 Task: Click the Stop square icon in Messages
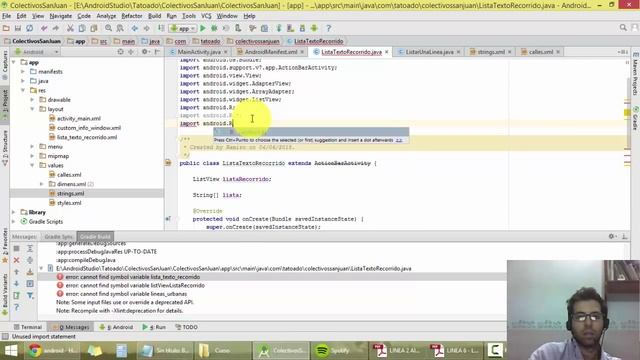point(16,248)
